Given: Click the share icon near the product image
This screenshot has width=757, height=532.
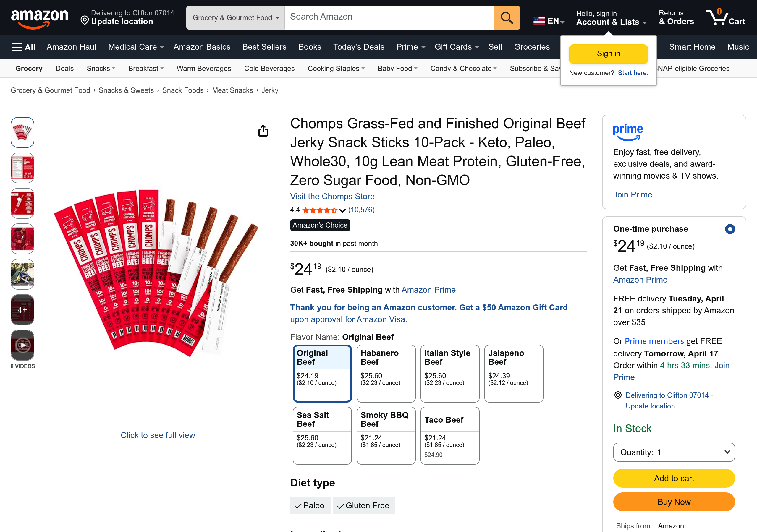Looking at the screenshot, I should 263,131.
